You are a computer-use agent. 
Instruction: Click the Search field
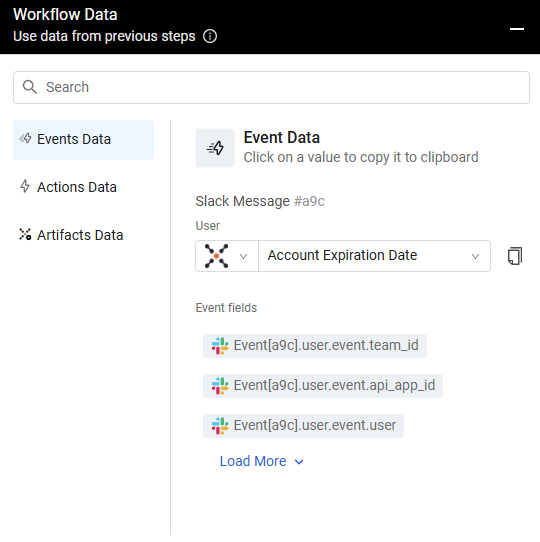(x=271, y=87)
